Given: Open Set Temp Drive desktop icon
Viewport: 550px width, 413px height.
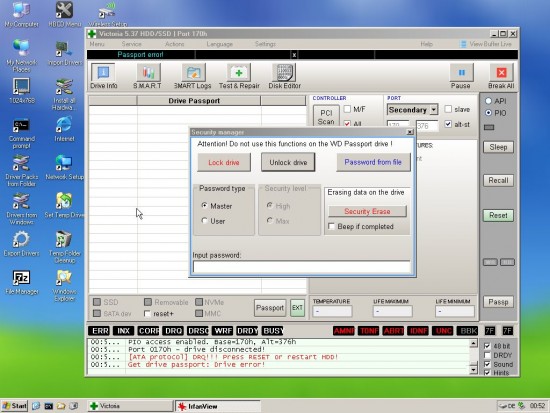Looking at the screenshot, I should pos(64,205).
